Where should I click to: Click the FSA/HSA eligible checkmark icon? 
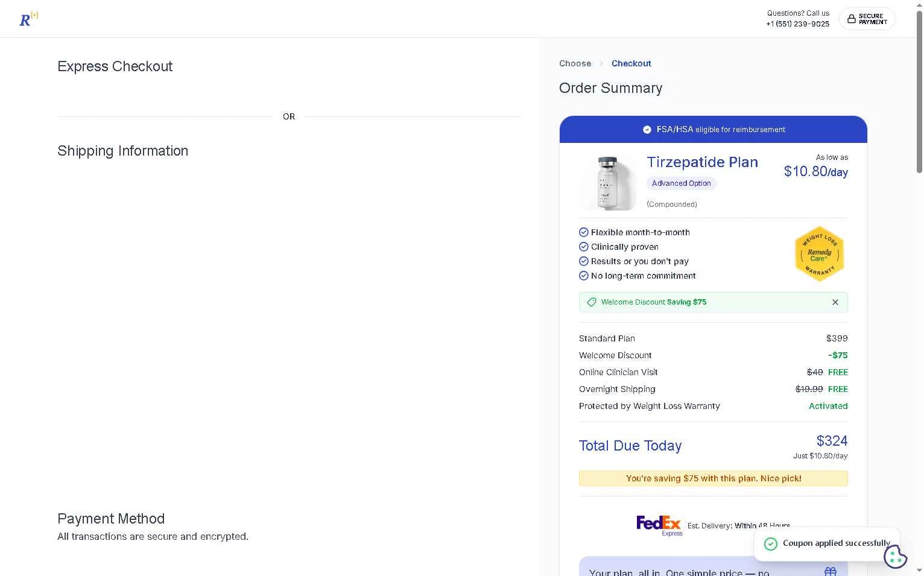click(647, 130)
